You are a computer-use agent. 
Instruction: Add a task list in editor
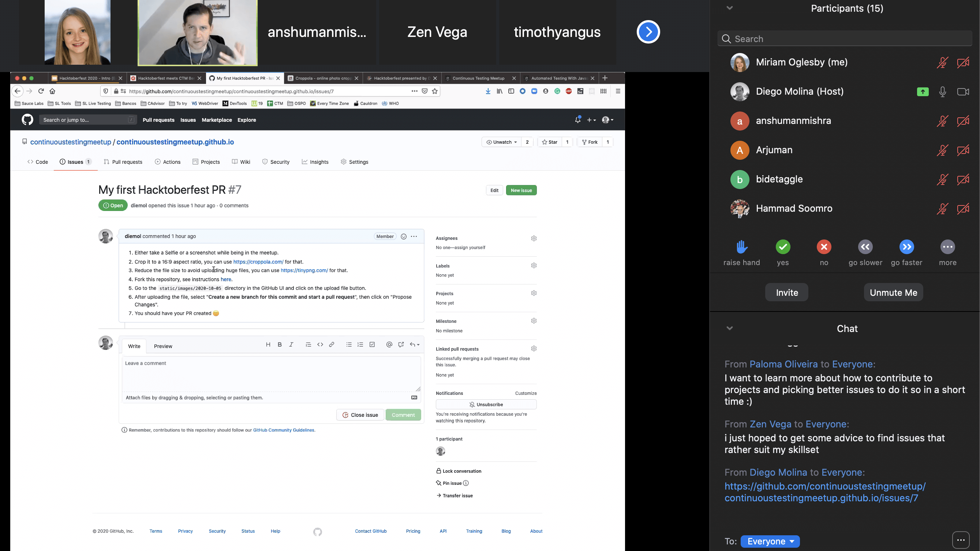[x=372, y=344]
